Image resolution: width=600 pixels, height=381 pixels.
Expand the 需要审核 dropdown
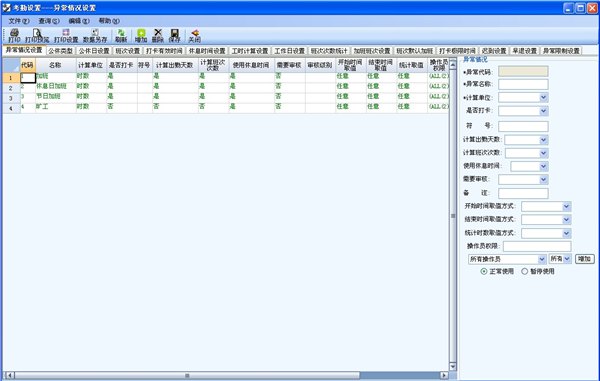click(543, 179)
